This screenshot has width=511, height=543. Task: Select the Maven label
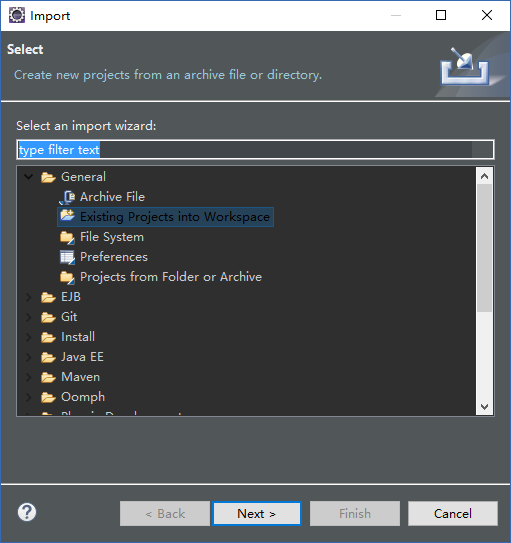[81, 377]
